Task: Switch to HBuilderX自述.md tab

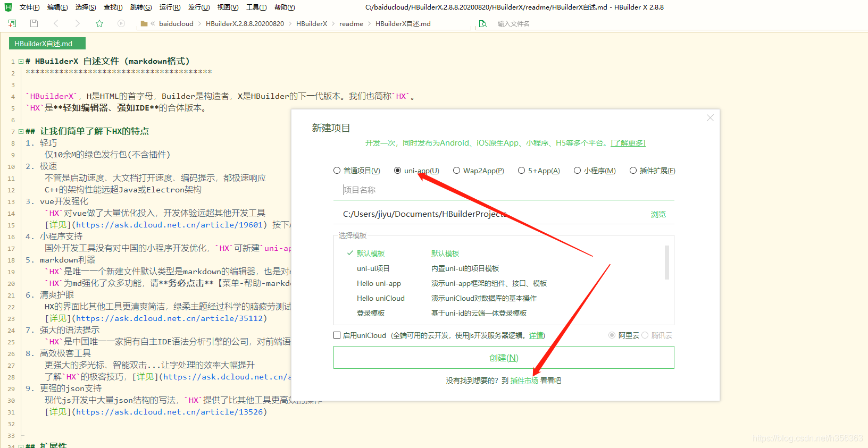Action: (x=47, y=44)
